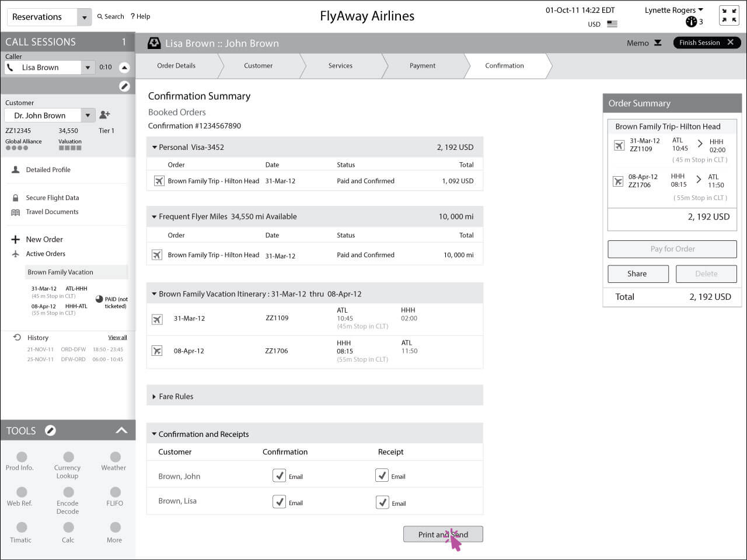Click the edit icon next to TOOLS

click(x=50, y=430)
